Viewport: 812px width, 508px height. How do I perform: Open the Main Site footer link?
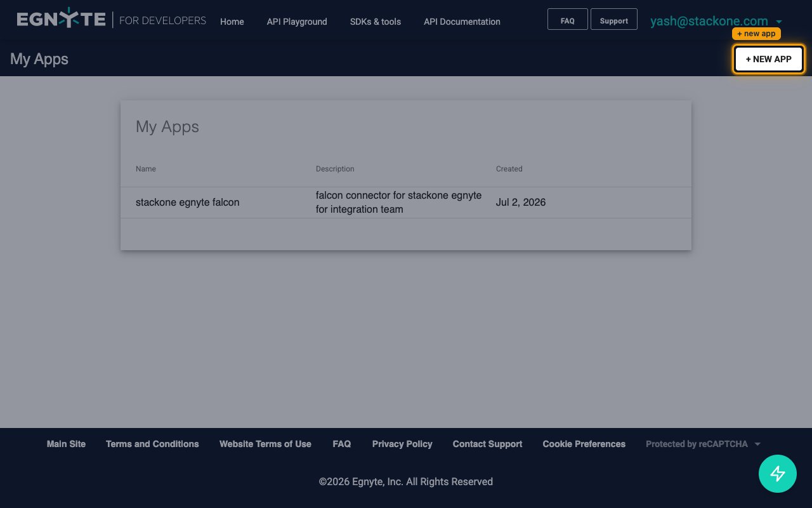66,444
